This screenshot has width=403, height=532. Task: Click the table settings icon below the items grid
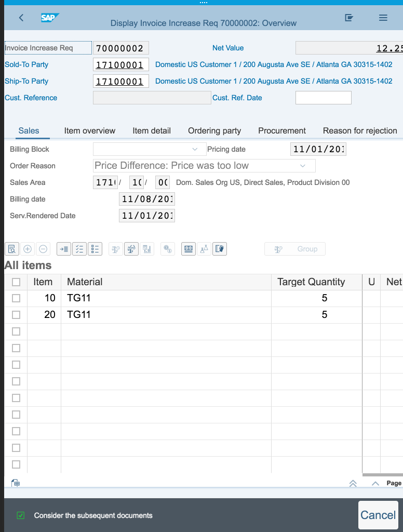[16, 483]
